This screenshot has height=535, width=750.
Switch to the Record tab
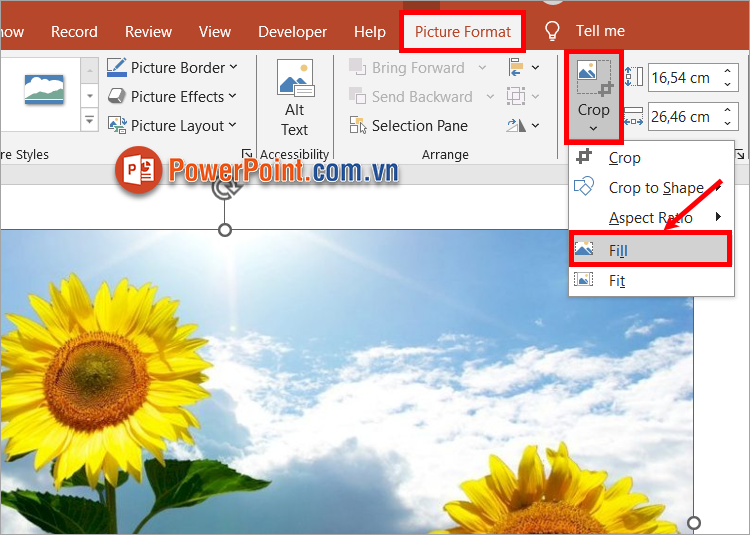point(74,32)
